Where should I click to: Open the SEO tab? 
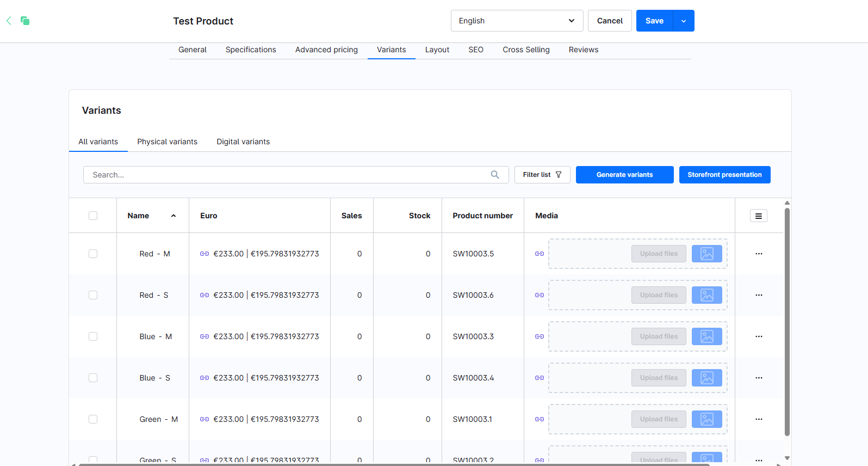476,50
